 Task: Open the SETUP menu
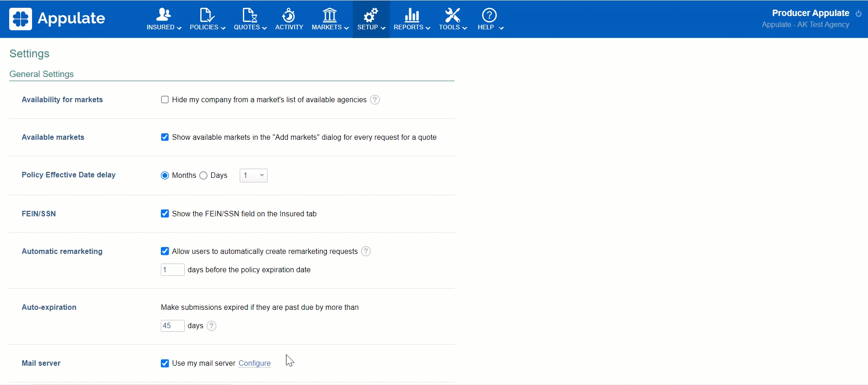pos(371,19)
